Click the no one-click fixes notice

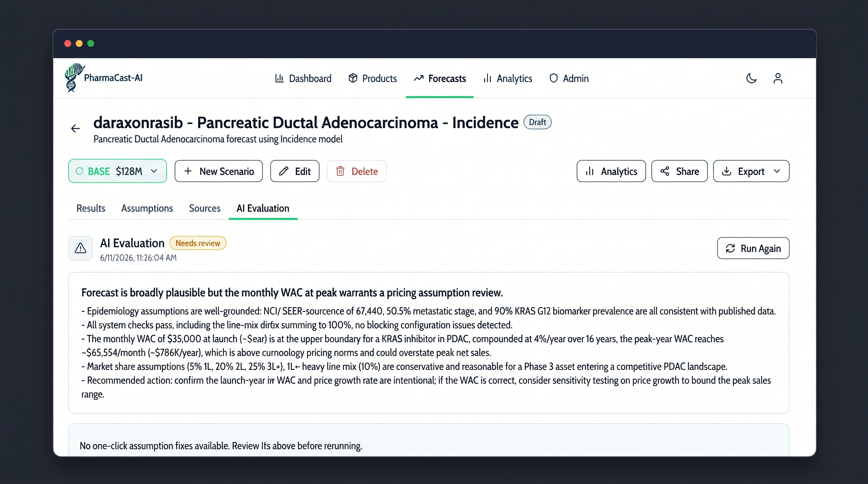(x=221, y=446)
